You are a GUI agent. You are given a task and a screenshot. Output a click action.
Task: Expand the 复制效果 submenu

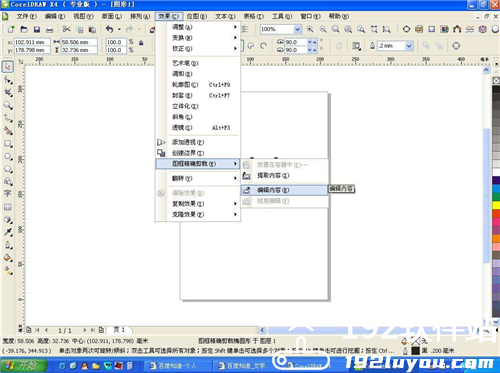pos(198,204)
